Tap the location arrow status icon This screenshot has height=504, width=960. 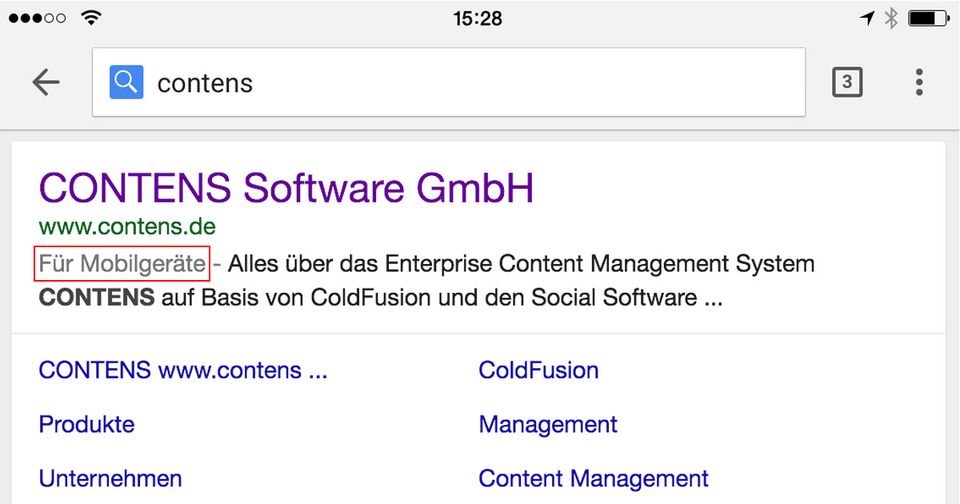tap(866, 18)
